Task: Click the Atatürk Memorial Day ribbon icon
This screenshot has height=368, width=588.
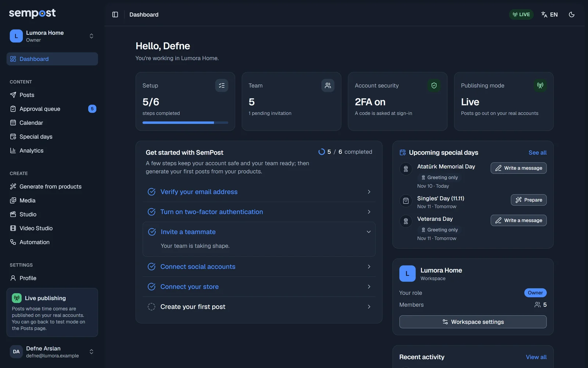Action: (406, 169)
